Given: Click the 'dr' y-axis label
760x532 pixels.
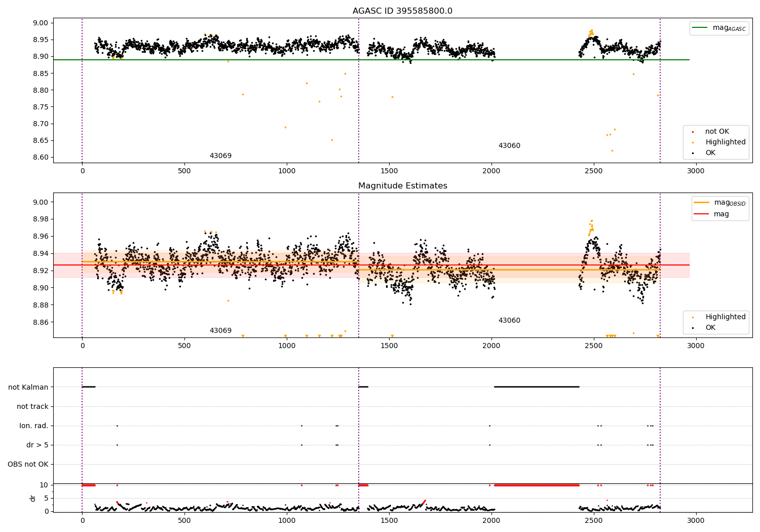Looking at the screenshot, I should pyautogui.click(x=33, y=498).
